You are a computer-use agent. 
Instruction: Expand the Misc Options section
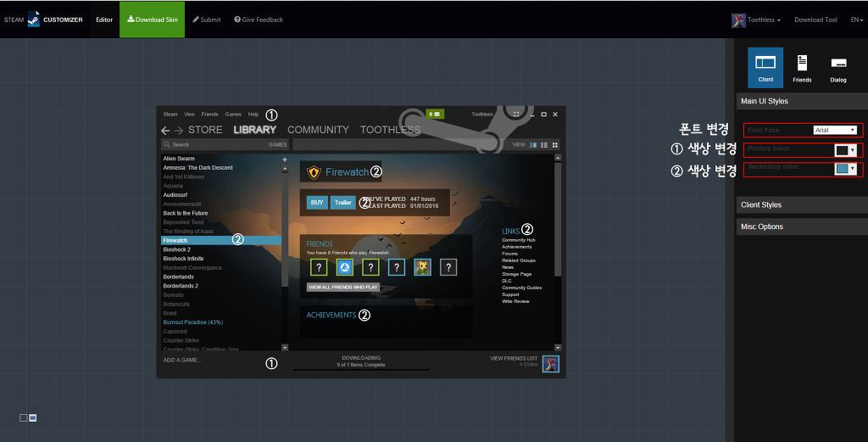tap(802, 227)
